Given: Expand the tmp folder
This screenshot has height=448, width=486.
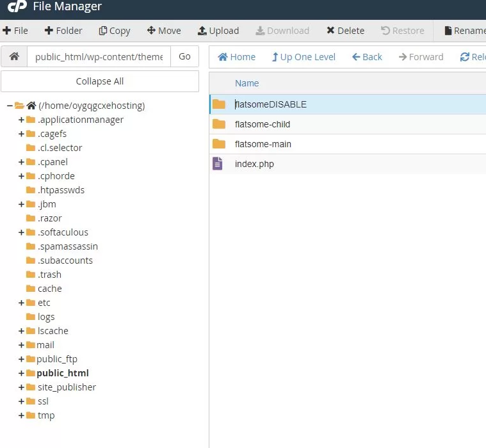Looking at the screenshot, I should (21, 415).
